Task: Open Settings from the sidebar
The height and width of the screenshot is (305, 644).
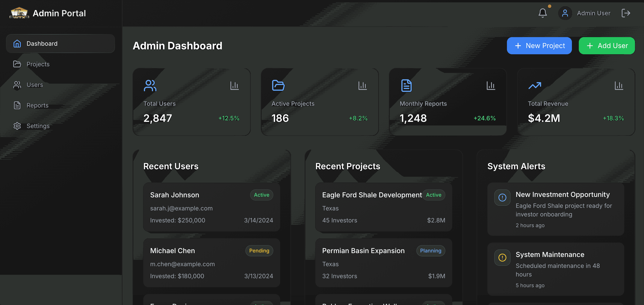Action: 38,126
